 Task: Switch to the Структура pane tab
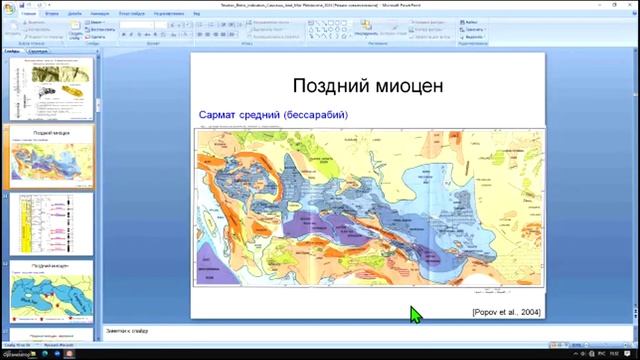click(x=38, y=51)
